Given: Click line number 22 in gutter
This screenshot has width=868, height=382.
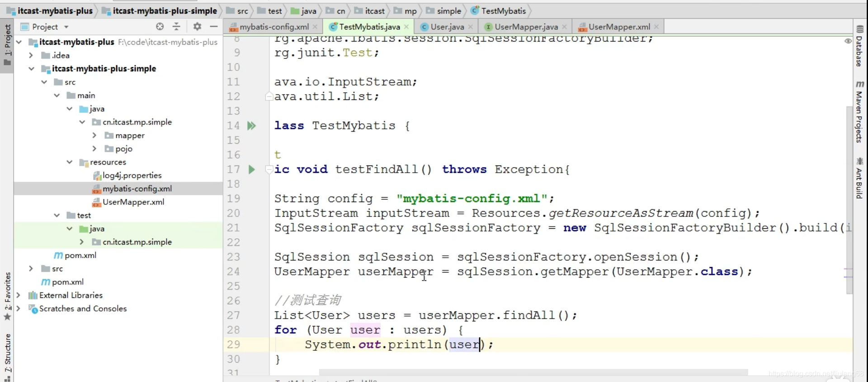Looking at the screenshot, I should click(233, 242).
